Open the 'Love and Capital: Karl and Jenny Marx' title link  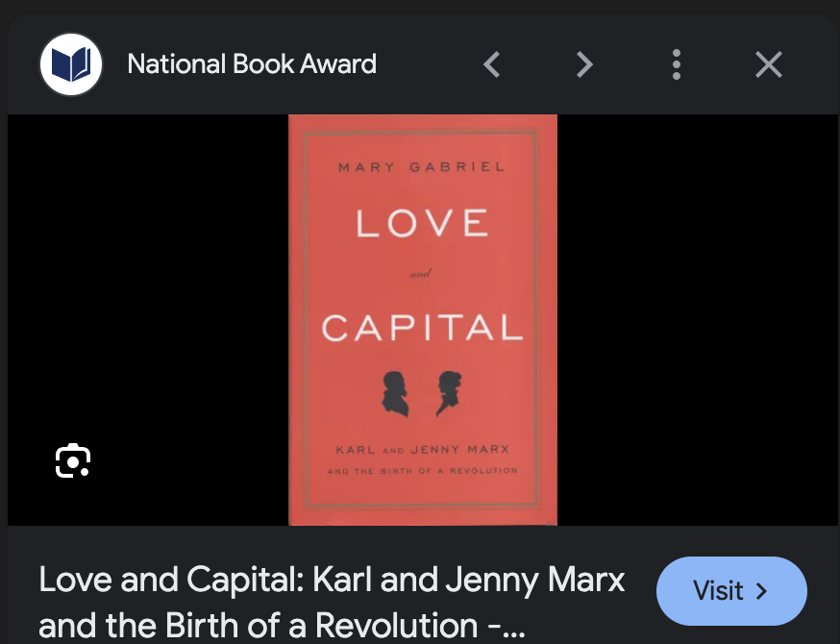(332, 580)
